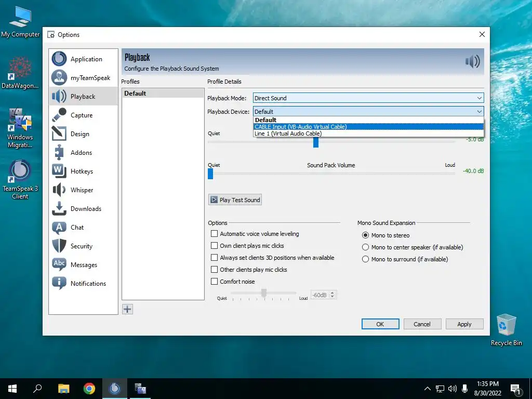The width and height of the screenshot is (532, 399).
Task: Open the Application settings icon
Action: point(59,59)
